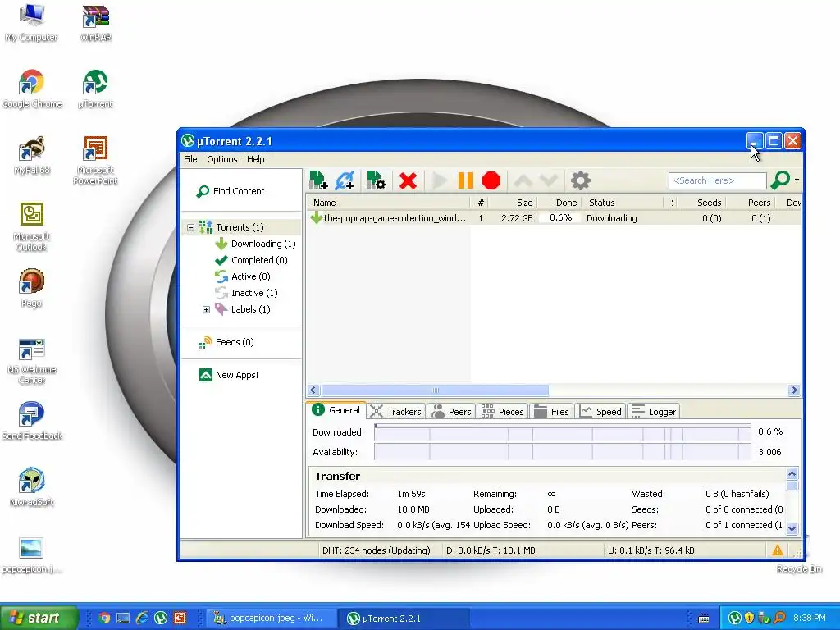Screen dimensions: 840x630
Task: Select Google Chrome desktop shortcut
Action: (x=32, y=89)
